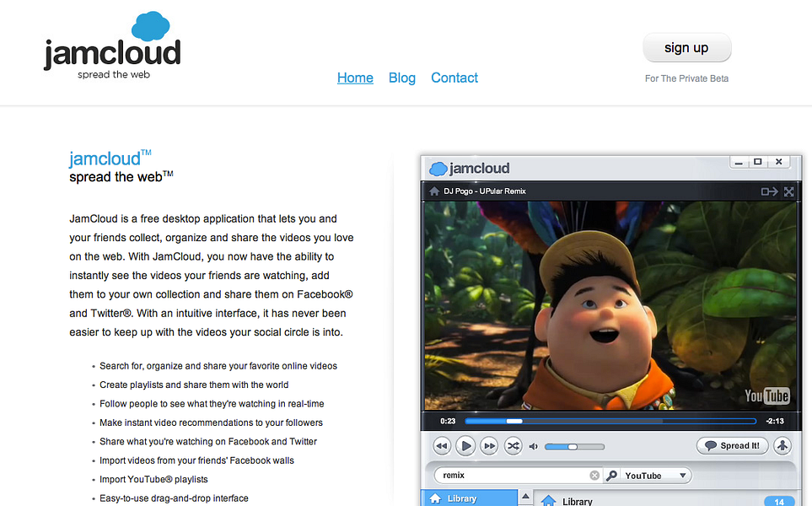
Task: Click the person share icon beside Spread It
Action: (x=782, y=445)
